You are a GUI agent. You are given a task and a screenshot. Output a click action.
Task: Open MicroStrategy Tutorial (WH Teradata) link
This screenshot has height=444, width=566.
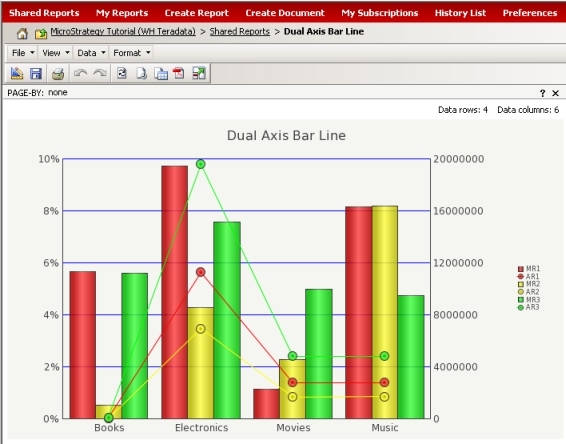pyautogui.click(x=123, y=32)
